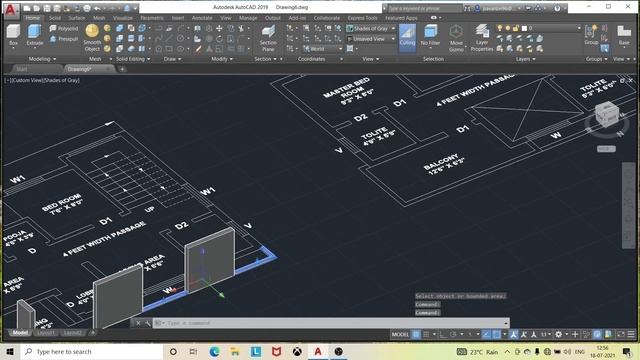The width and height of the screenshot is (640, 360).
Task: Toggle 2D Object Snap in status bar
Action: (496, 334)
